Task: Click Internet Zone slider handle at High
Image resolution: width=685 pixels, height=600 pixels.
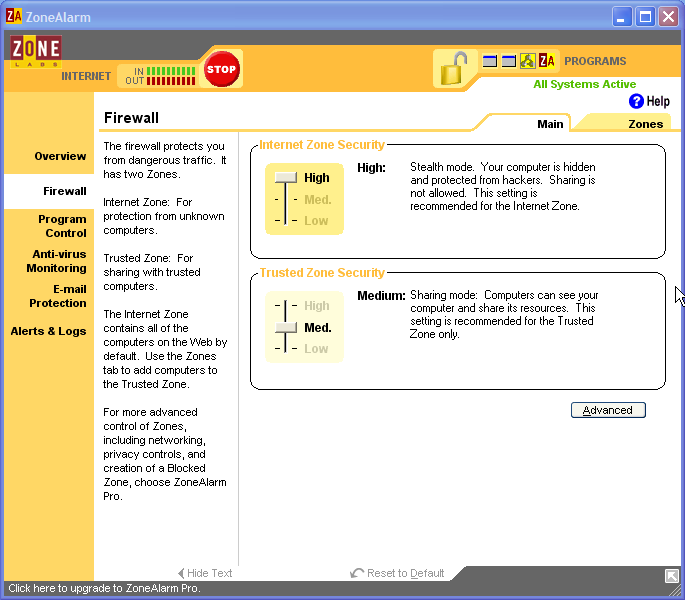Action: (x=286, y=177)
